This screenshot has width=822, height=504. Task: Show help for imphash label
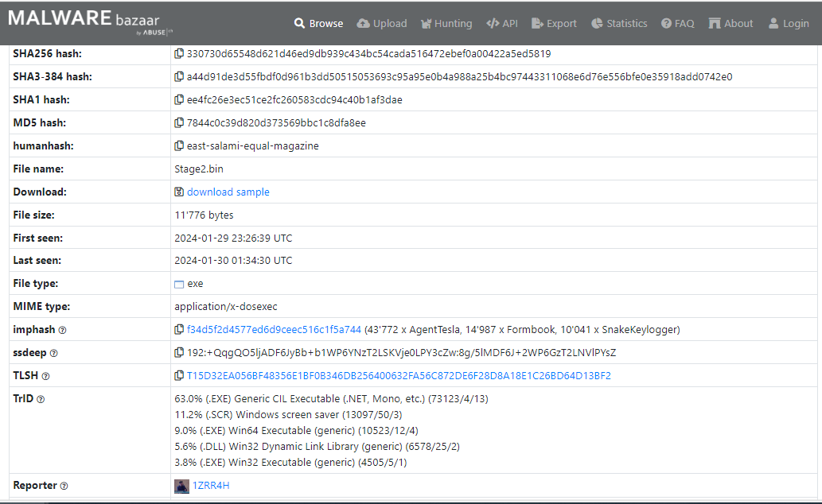[x=63, y=330]
